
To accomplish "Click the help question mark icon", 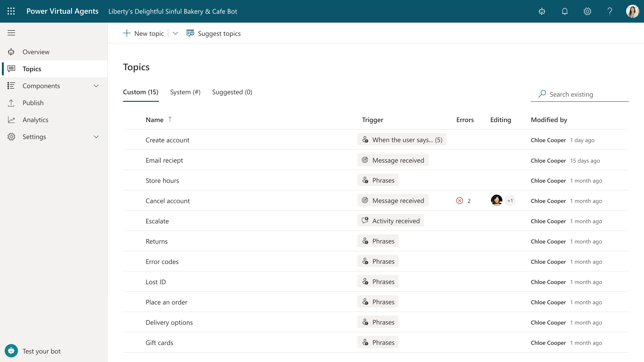I will click(x=610, y=11).
